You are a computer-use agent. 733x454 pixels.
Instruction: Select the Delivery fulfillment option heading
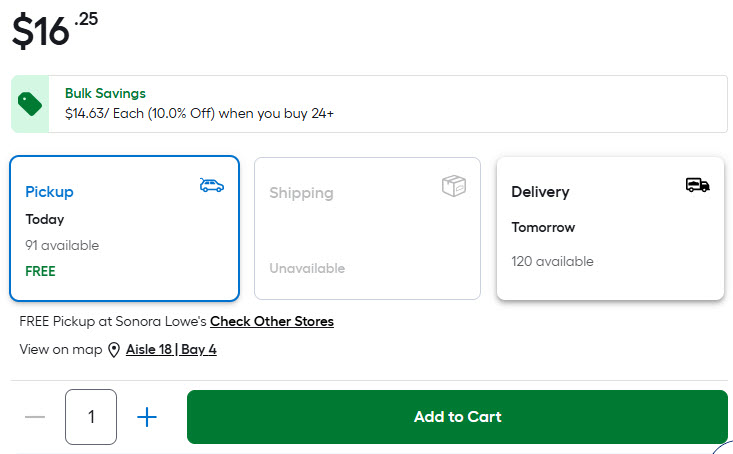[540, 192]
